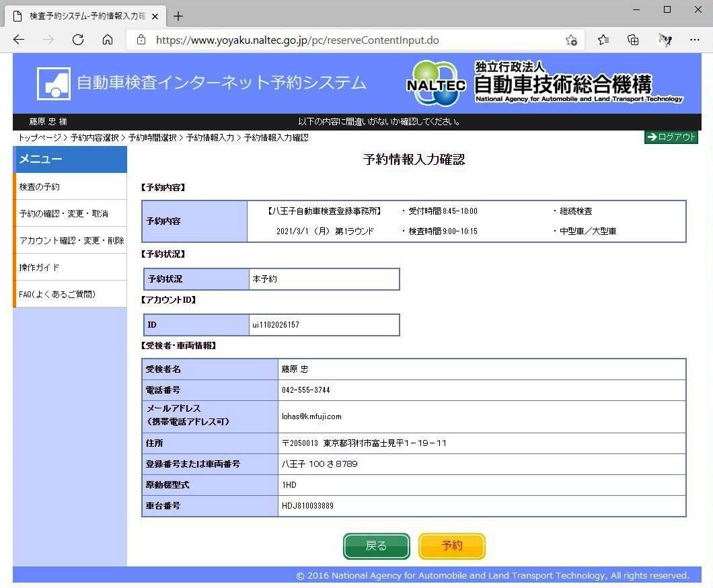Screen dimensions: 713x588
Task: Open アカウント確認・変更・削除 menu item
Action: tap(71, 240)
